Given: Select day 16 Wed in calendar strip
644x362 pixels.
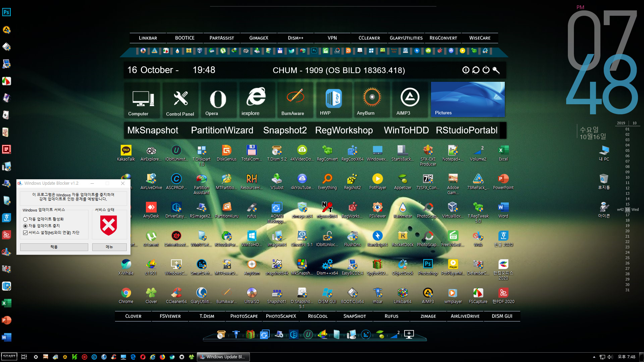Looking at the screenshot, I should (628, 209).
